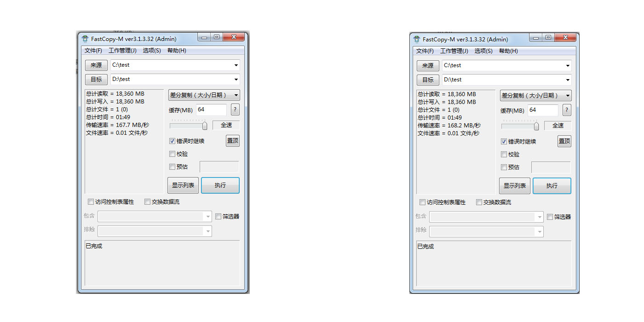Check the 访问控制表属性 ACL checkbox
This screenshot has width=644, height=322.
[91, 201]
